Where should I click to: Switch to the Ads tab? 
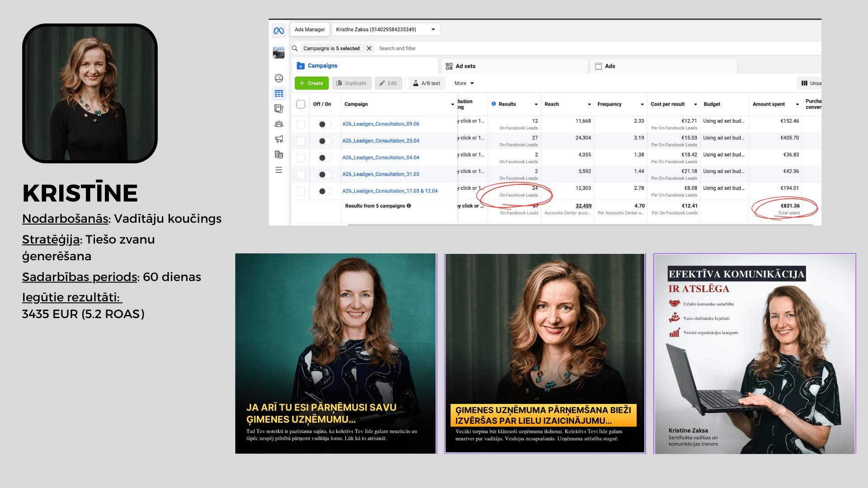pyautogui.click(x=610, y=66)
